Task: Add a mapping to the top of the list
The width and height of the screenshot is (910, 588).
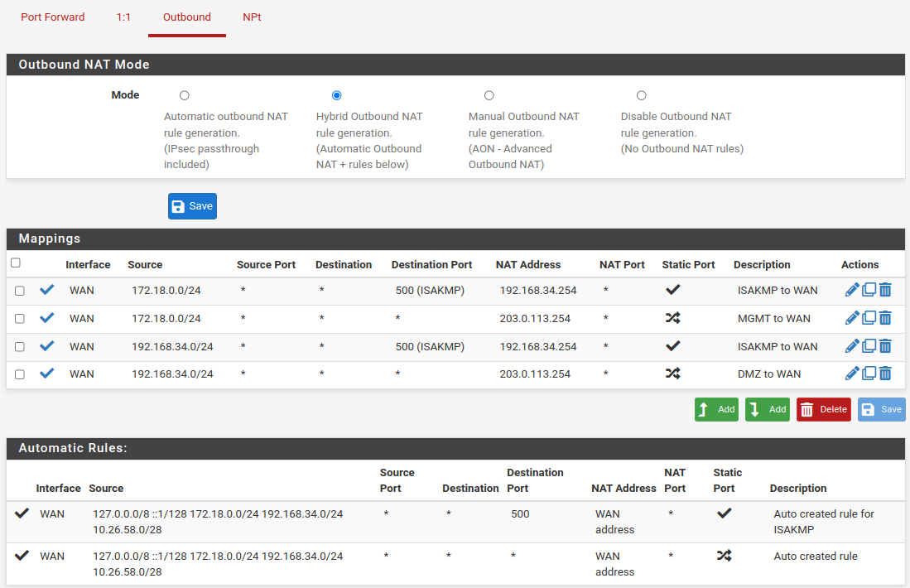Action: (716, 409)
